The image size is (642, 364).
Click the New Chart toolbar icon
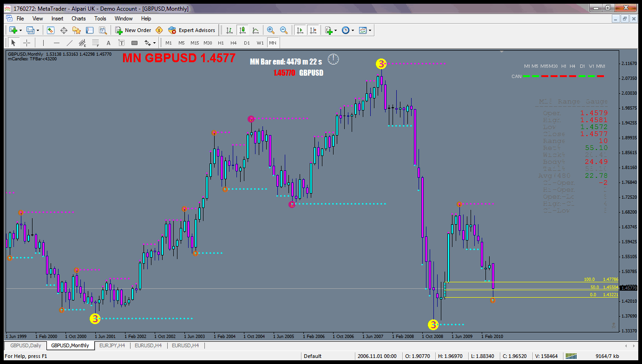pos(13,30)
